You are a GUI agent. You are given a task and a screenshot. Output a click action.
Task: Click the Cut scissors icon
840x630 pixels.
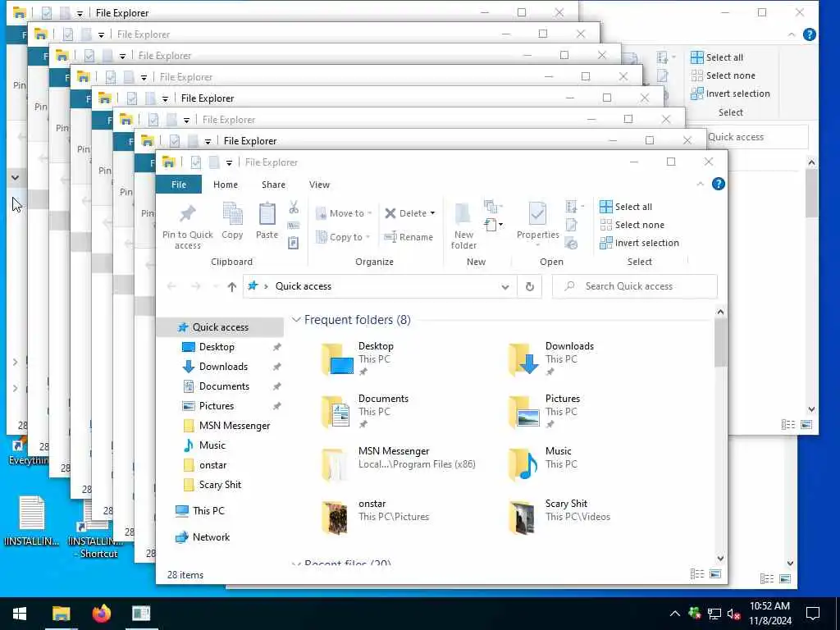294,208
